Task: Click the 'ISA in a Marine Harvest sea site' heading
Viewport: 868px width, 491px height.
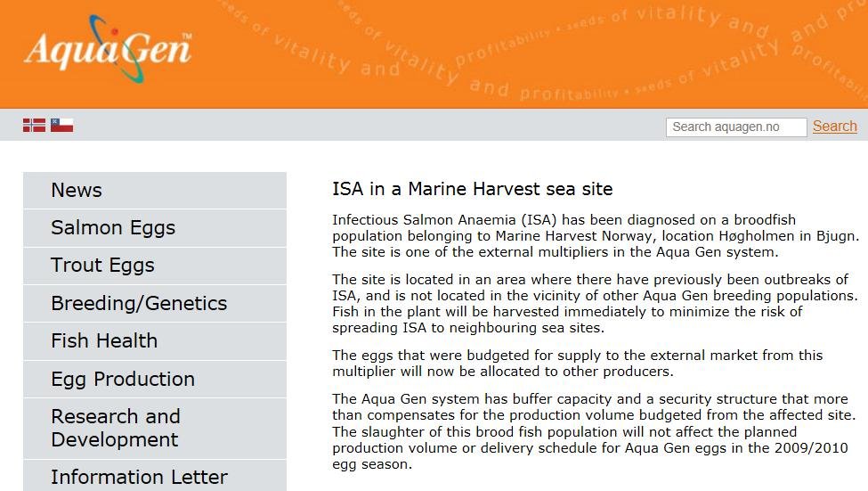Action: (x=472, y=189)
